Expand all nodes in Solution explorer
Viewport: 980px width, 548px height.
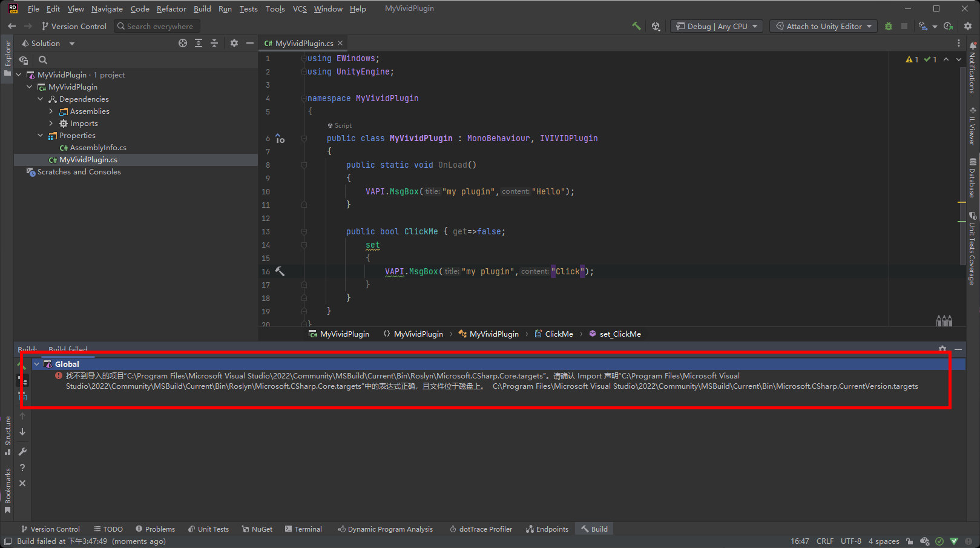[x=199, y=43]
